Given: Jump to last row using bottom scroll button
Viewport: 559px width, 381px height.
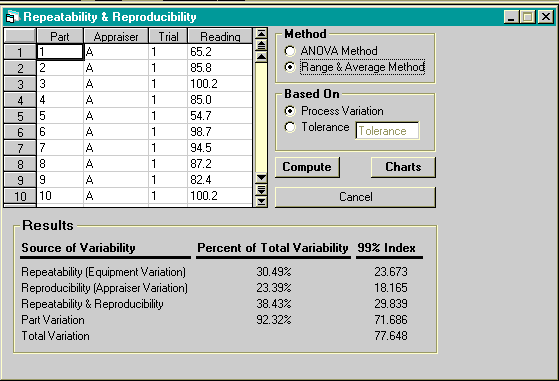Looking at the screenshot, I should (261, 201).
